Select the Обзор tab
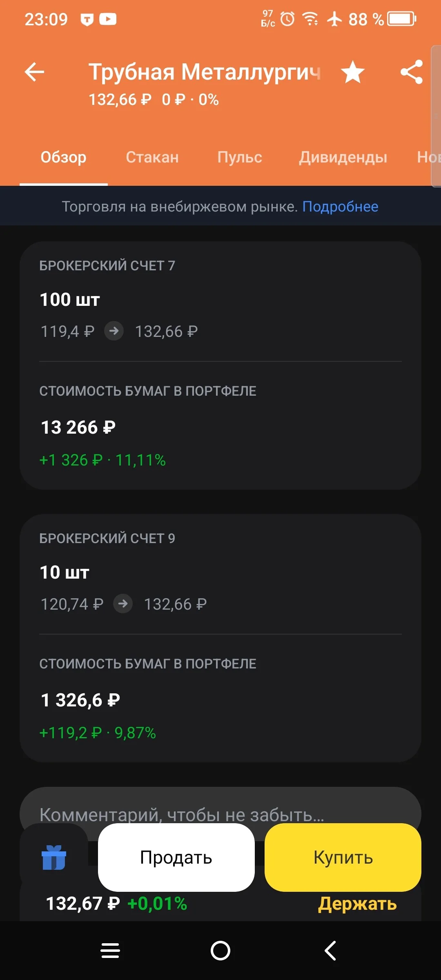This screenshot has height=980, width=441. tap(64, 157)
